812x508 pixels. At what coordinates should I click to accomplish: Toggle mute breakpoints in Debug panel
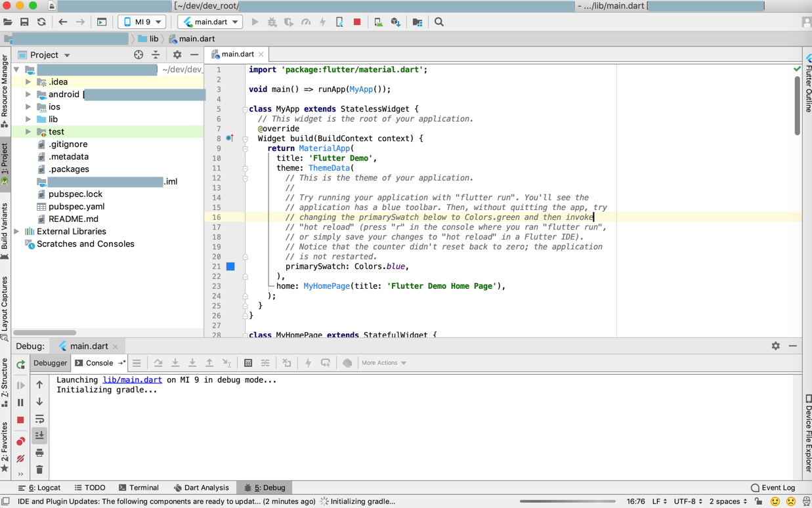[21, 458]
